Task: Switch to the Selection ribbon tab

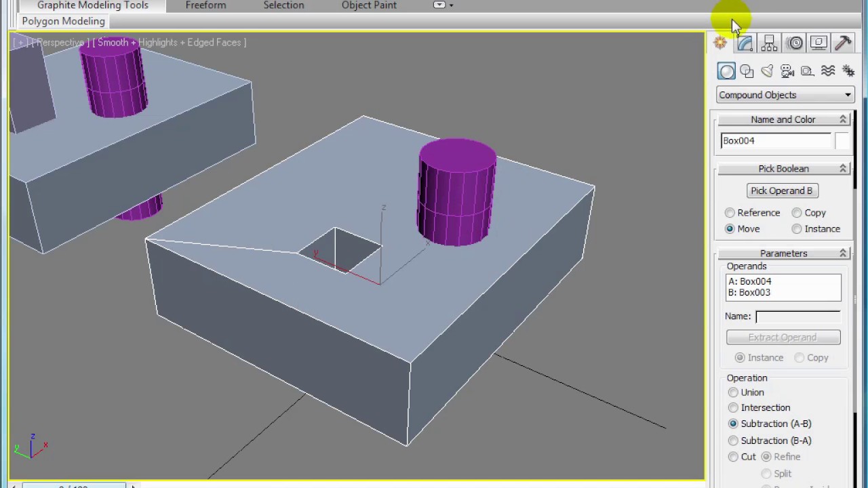Action: (x=283, y=5)
